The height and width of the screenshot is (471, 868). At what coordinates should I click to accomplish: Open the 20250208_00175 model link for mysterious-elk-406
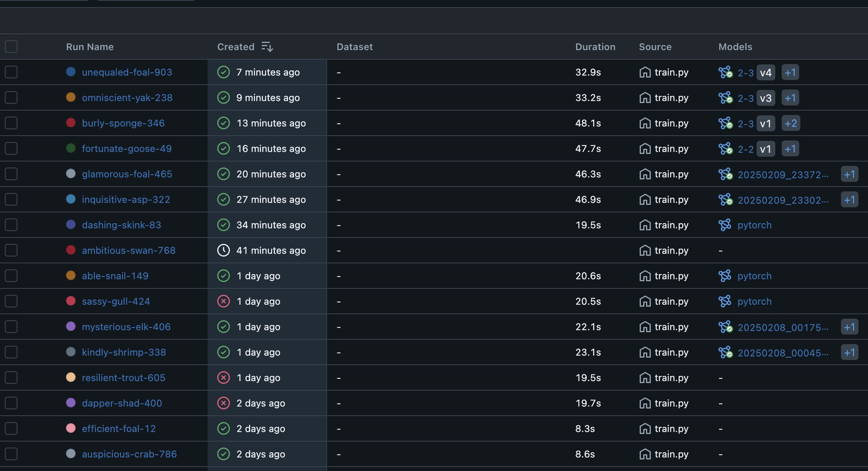pyautogui.click(x=783, y=327)
